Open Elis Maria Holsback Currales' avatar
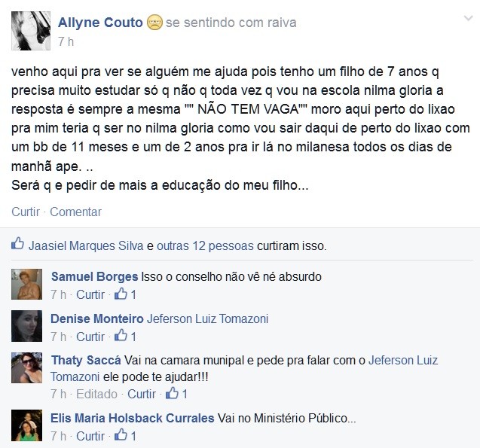The height and width of the screenshot is (448, 480). coord(26,425)
